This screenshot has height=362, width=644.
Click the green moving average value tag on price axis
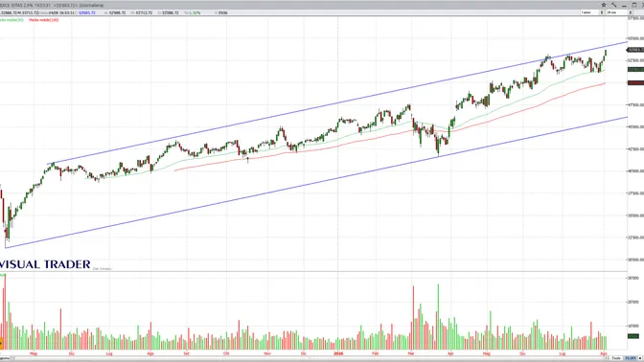(x=635, y=69)
